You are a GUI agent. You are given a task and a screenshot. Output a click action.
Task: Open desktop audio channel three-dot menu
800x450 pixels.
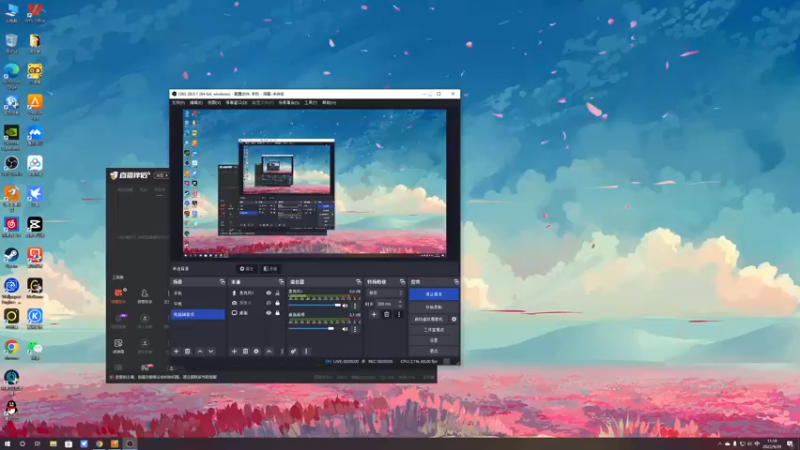[x=355, y=329]
